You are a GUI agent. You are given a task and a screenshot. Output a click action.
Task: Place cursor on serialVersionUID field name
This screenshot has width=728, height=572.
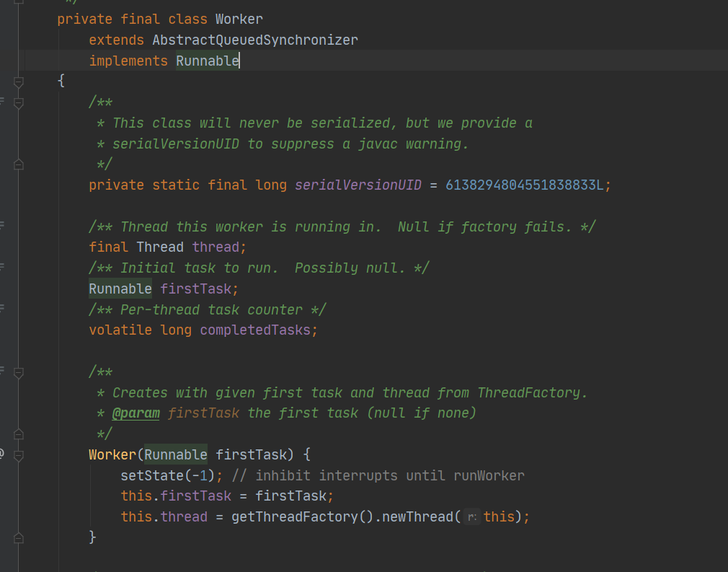coord(358,185)
